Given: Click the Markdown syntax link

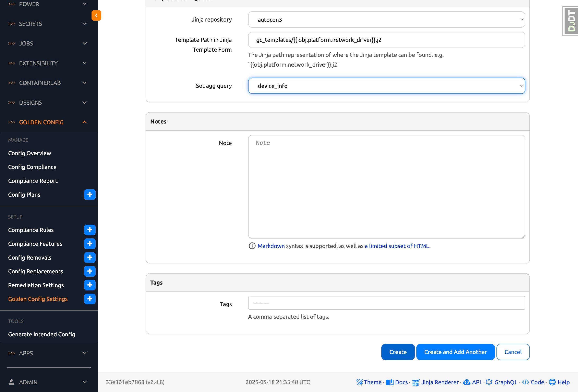Looking at the screenshot, I should pyautogui.click(x=271, y=246).
